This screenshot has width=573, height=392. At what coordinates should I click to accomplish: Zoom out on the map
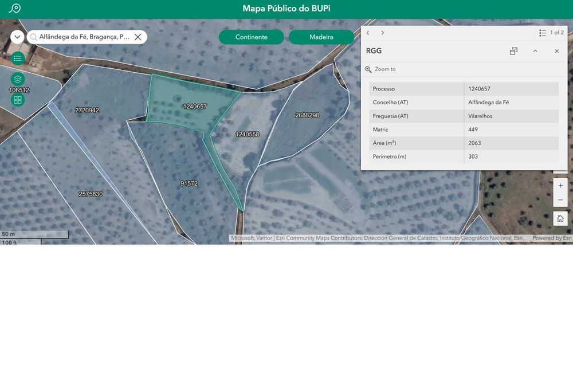[x=560, y=200]
